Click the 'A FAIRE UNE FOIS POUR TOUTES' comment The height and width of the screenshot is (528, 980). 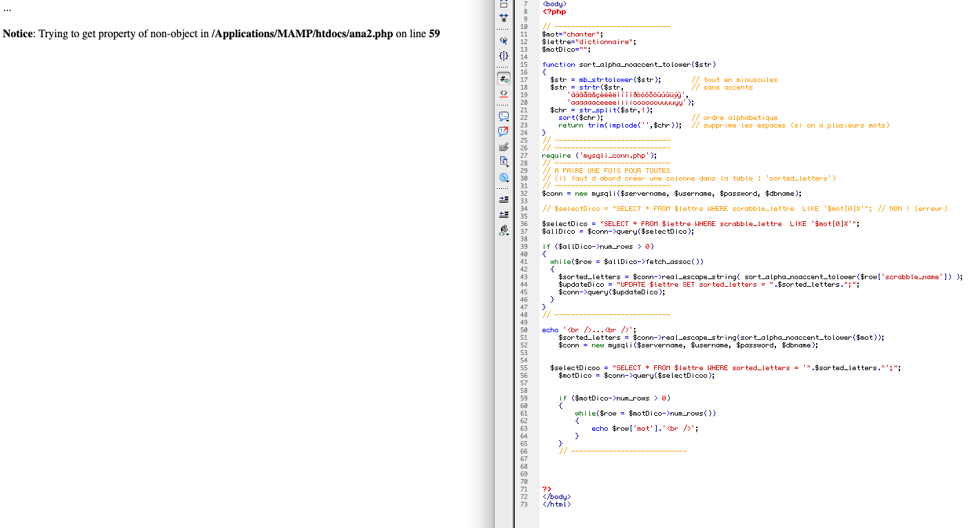(606, 171)
